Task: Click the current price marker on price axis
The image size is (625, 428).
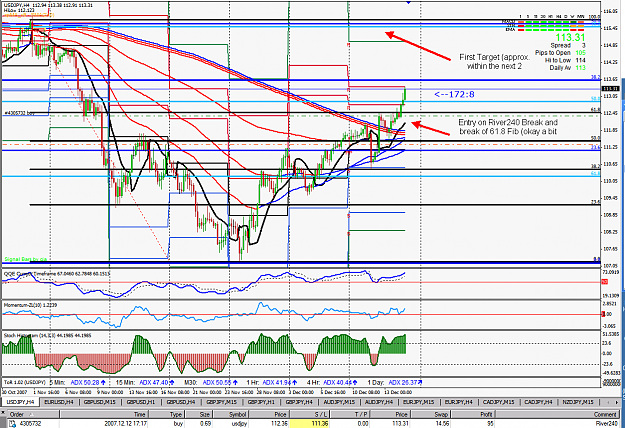Action: pos(610,88)
